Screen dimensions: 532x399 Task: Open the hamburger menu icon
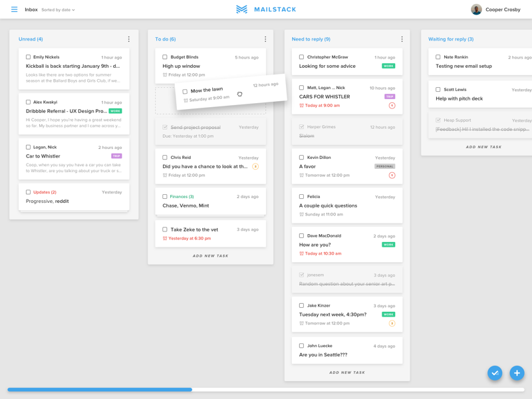click(x=14, y=9)
